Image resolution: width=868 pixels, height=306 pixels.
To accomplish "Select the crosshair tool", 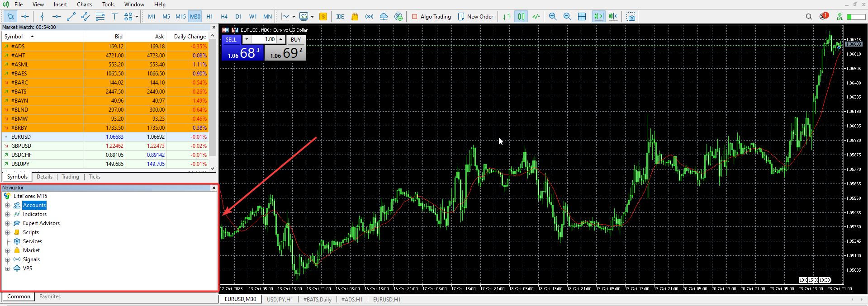I will [25, 17].
